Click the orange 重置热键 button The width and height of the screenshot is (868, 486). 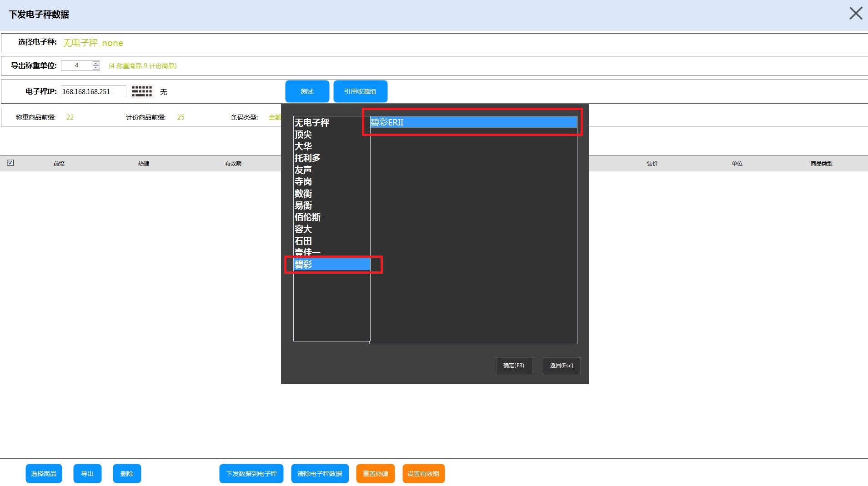click(375, 474)
